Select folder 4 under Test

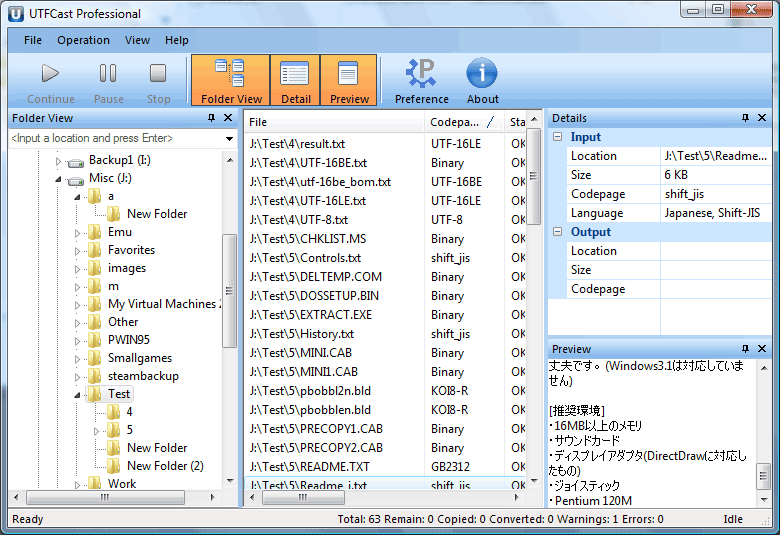click(x=129, y=412)
